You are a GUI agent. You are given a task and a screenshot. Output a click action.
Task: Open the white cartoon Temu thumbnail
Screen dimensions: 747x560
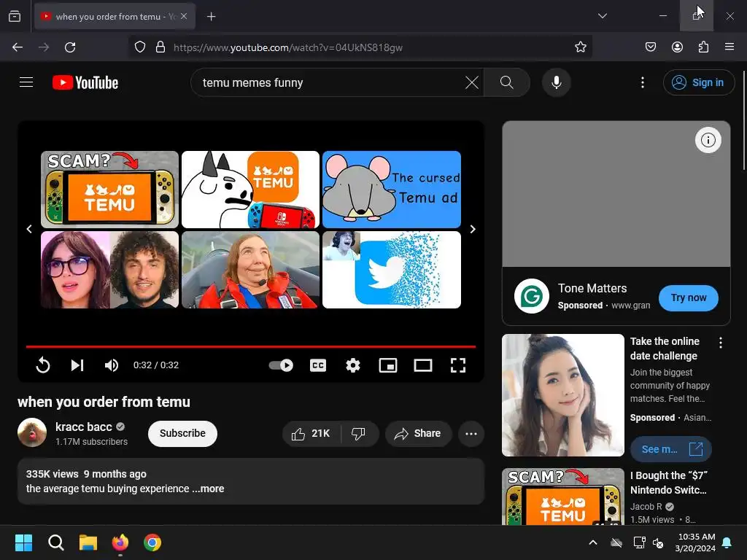coord(251,190)
